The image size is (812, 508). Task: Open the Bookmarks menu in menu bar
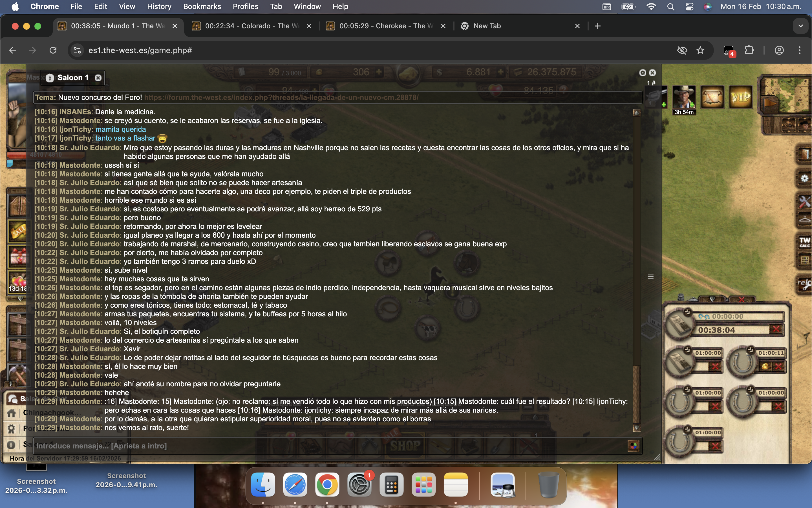coord(202,6)
